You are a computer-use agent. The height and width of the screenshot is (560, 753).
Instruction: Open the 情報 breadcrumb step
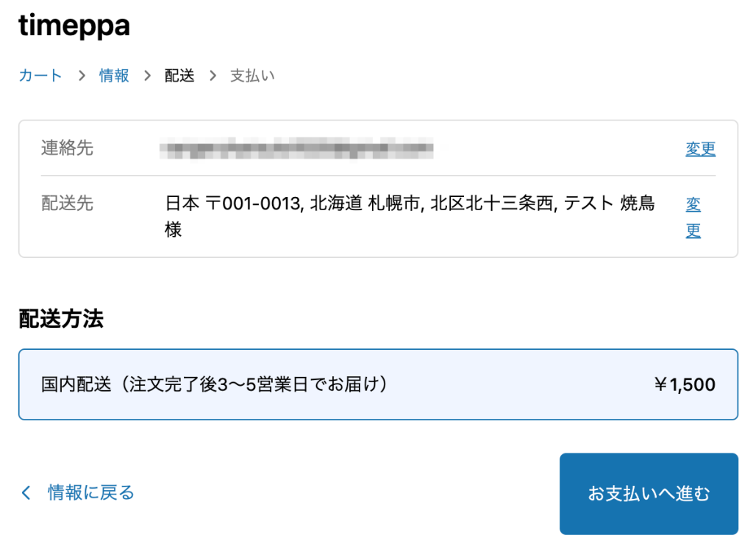point(113,75)
